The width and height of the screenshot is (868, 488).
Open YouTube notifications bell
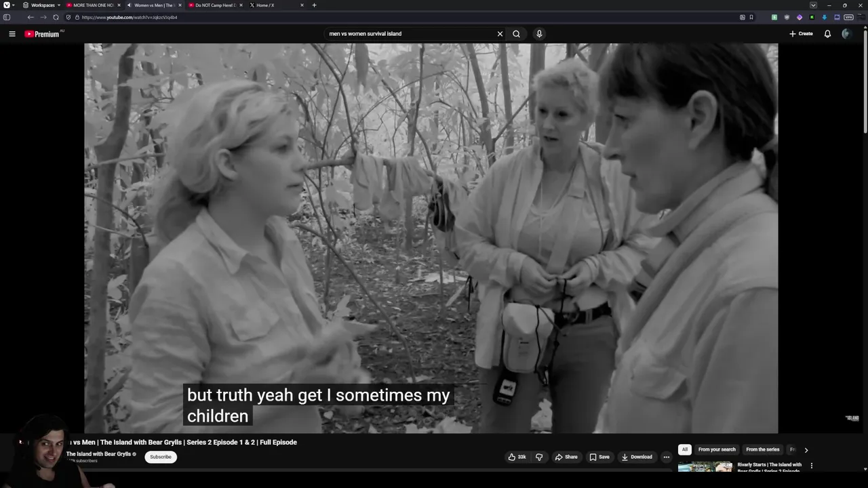pos(827,34)
